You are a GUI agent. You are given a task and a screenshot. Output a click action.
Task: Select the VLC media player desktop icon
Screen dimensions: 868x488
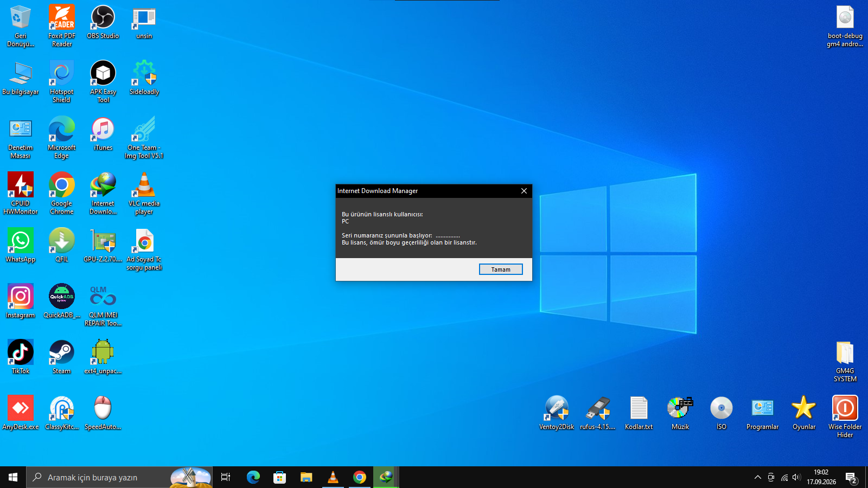(144, 194)
